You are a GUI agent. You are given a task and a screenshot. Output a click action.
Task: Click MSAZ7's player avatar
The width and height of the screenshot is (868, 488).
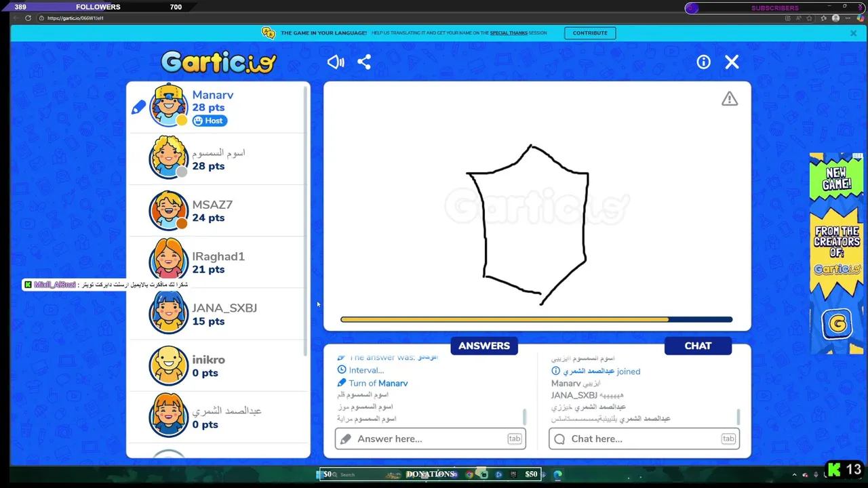coord(168,210)
